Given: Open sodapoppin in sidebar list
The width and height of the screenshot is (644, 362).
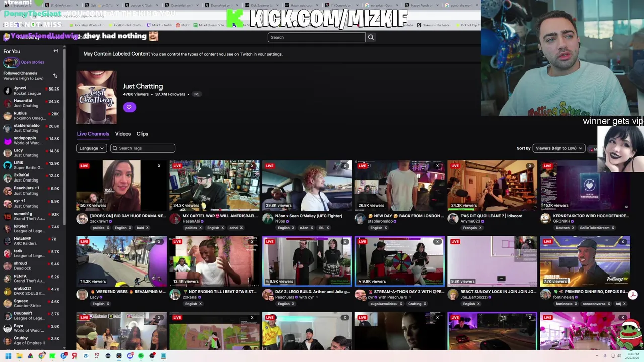Looking at the screenshot, I should (x=31, y=140).
